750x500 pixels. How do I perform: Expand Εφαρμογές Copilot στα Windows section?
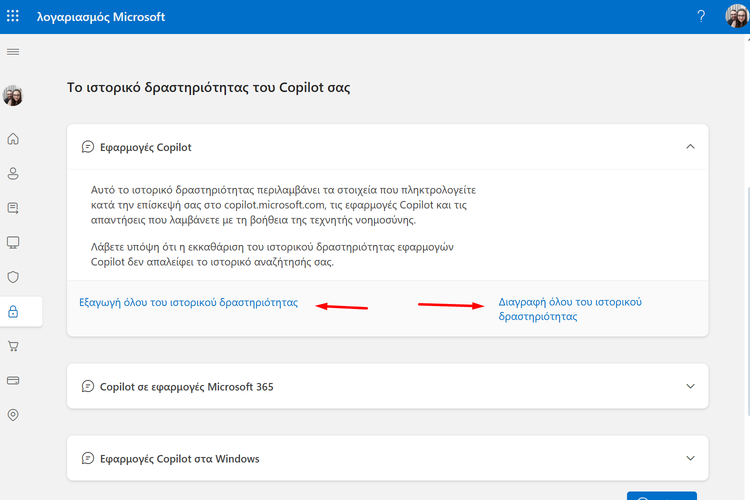[x=689, y=459]
